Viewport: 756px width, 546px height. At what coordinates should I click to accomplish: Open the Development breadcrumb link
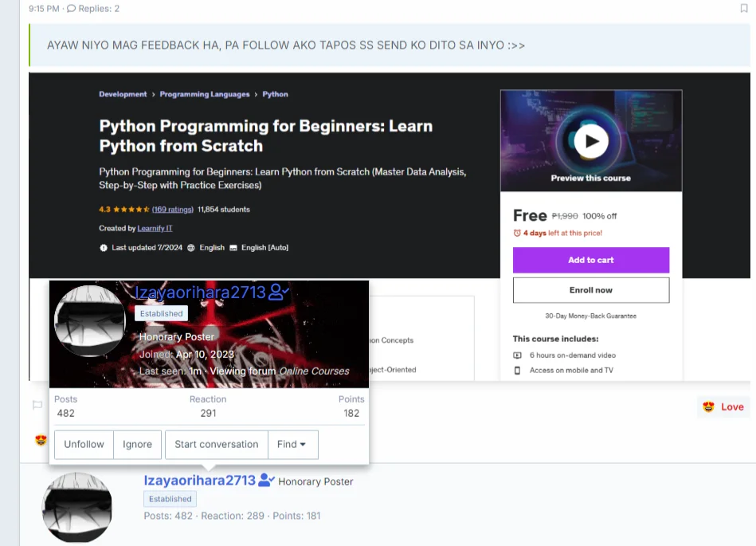(x=123, y=94)
